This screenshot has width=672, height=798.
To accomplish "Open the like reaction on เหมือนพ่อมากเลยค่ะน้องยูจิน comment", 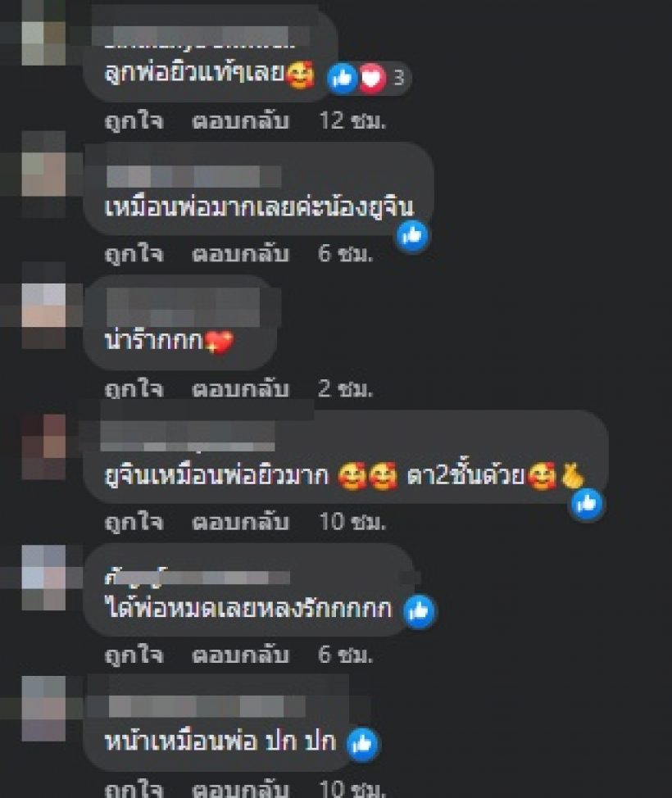I will coord(413,236).
